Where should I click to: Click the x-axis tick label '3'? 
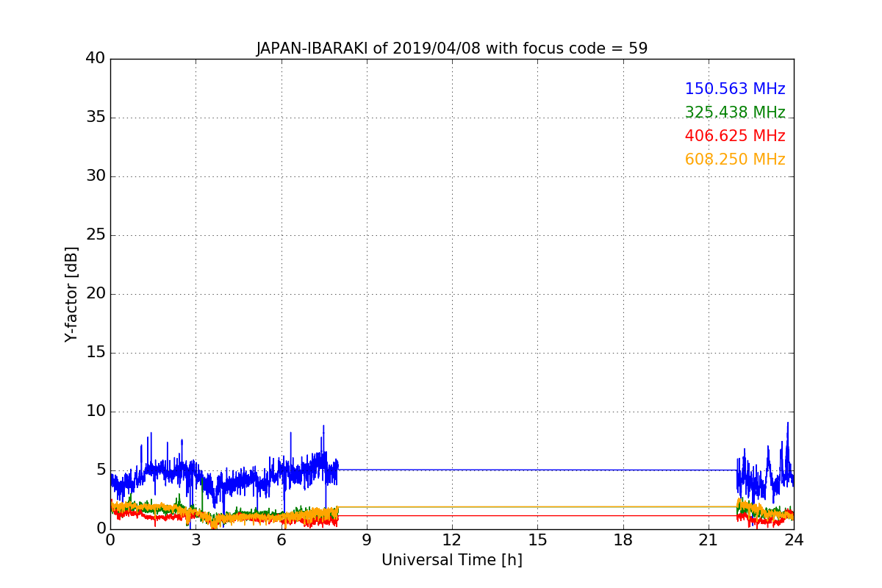[196, 539]
